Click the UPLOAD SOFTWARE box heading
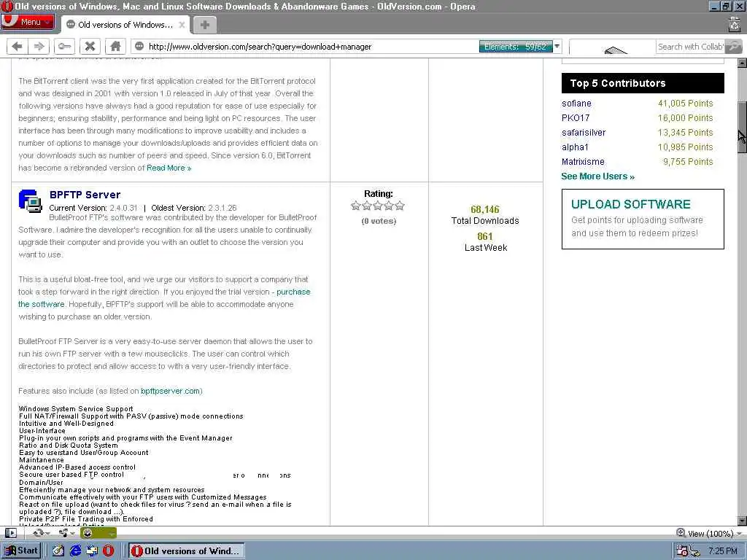The image size is (747, 560). [x=631, y=204]
